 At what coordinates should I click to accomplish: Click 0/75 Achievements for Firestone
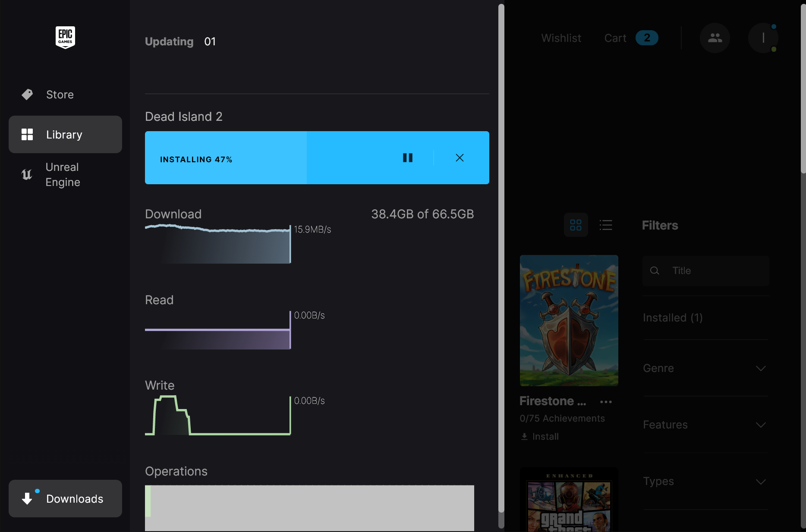click(x=562, y=419)
